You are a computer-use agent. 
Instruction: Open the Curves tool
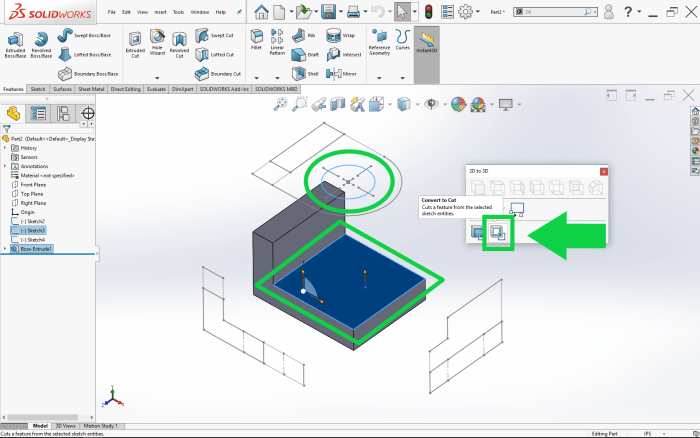(403, 40)
